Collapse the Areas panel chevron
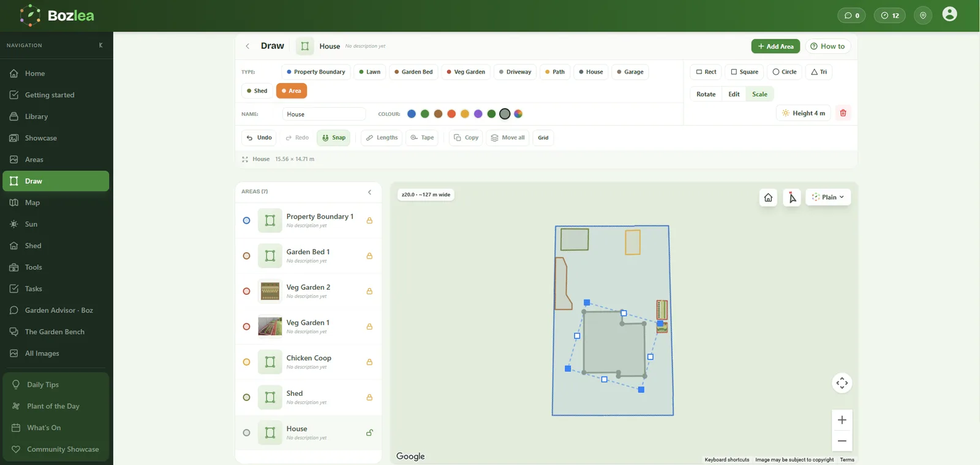Viewport: 980px width, 465px height. click(x=369, y=192)
